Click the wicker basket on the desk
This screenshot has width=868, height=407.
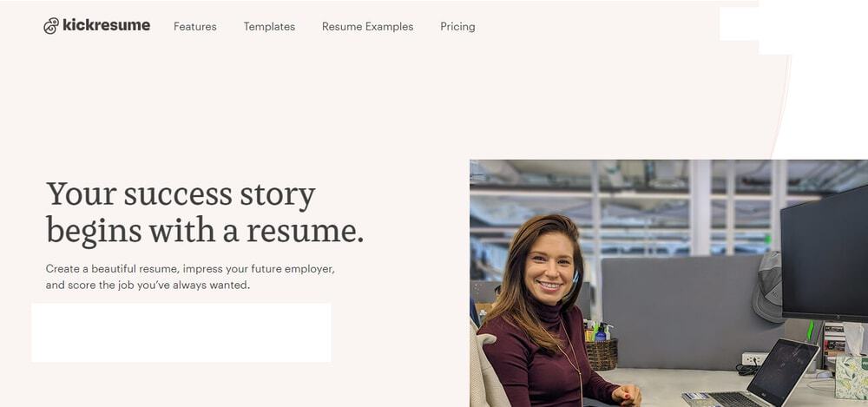pyautogui.click(x=602, y=354)
